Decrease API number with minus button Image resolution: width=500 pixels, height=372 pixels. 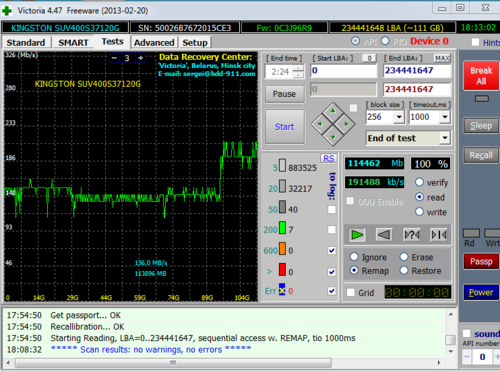(x=467, y=357)
